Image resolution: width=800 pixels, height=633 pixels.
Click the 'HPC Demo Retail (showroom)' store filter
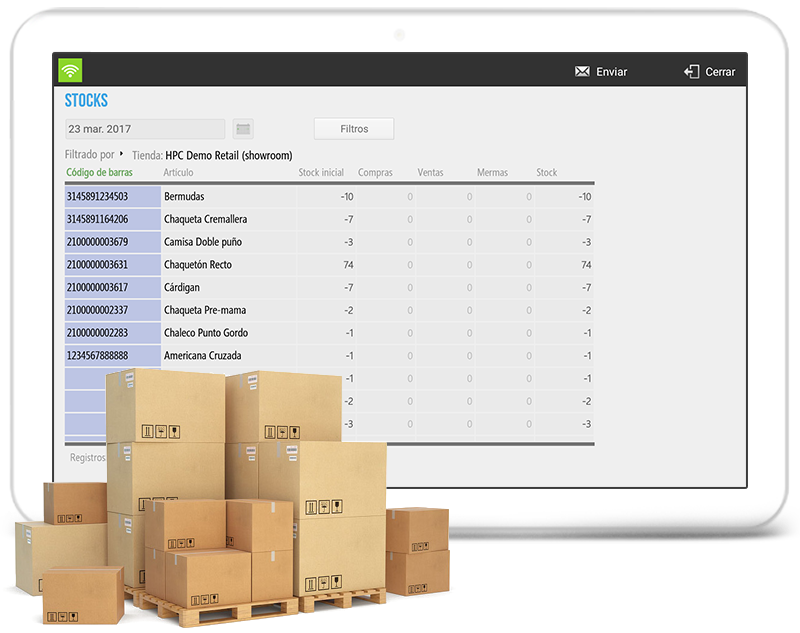point(228,155)
